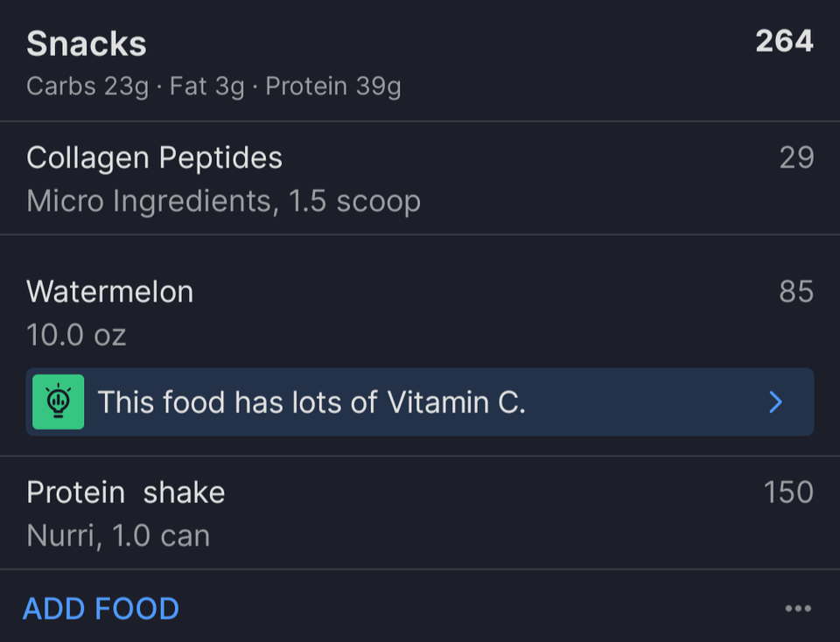Click Protein shake calorie value 150
Image resolution: width=840 pixels, height=642 pixels.
[788, 492]
